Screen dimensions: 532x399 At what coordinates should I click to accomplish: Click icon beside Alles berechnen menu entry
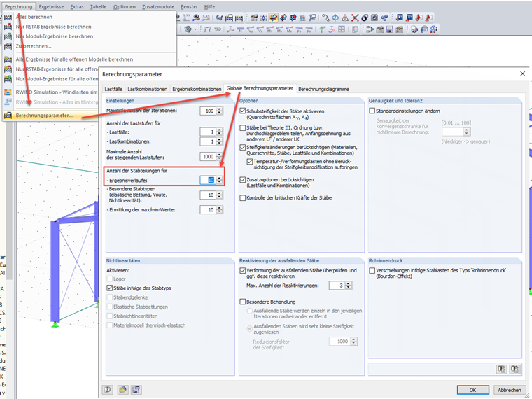tap(8, 17)
